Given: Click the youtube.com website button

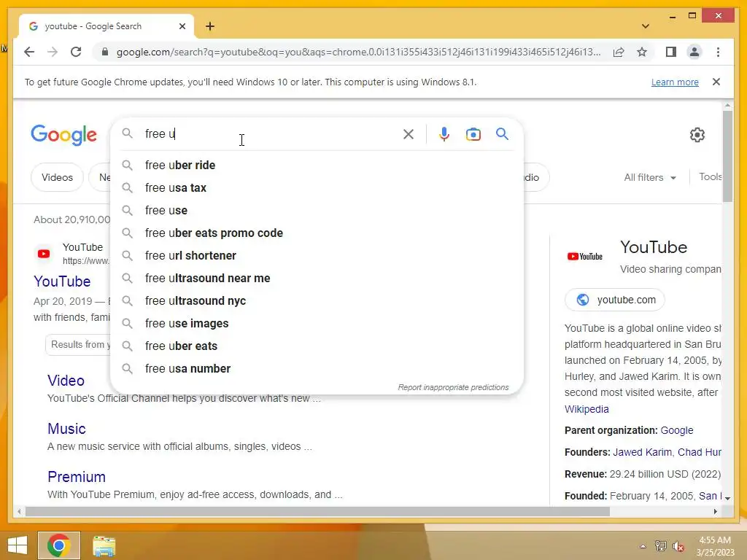Looking at the screenshot, I should (x=614, y=300).
